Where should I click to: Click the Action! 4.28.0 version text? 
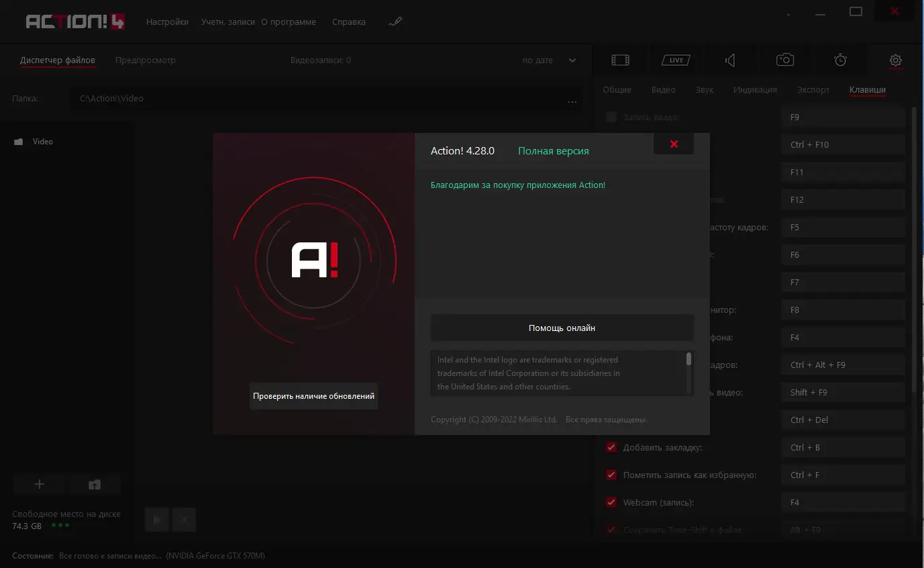[x=462, y=151]
